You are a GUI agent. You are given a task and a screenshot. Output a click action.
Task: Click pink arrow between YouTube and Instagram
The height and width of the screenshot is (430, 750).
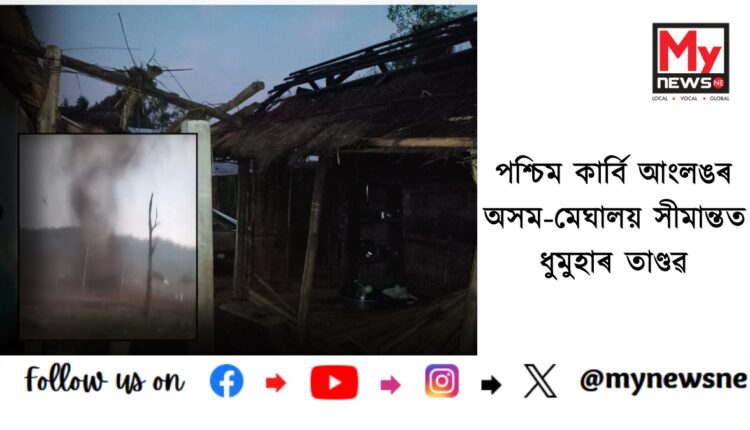coord(390,385)
